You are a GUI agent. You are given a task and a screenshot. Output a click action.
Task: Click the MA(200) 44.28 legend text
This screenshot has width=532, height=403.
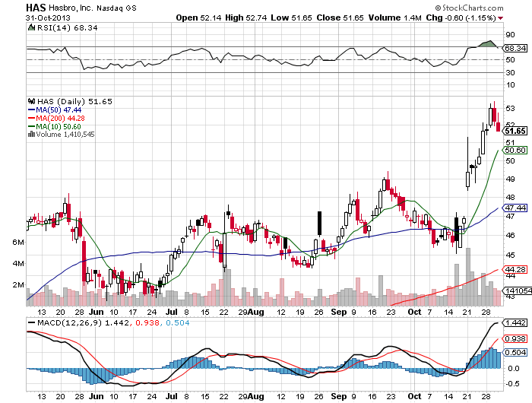point(60,119)
